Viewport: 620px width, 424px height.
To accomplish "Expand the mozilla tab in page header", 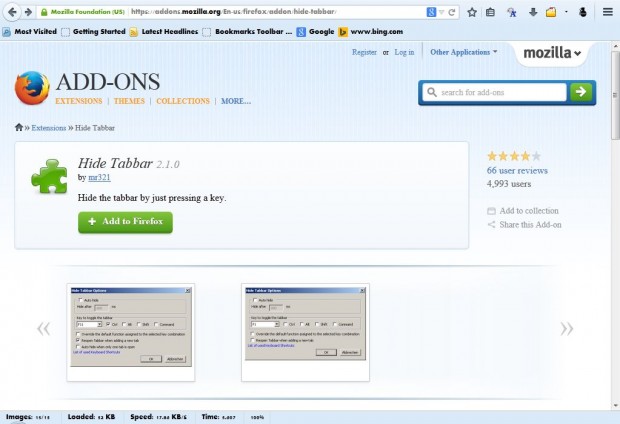I will tap(552, 53).
